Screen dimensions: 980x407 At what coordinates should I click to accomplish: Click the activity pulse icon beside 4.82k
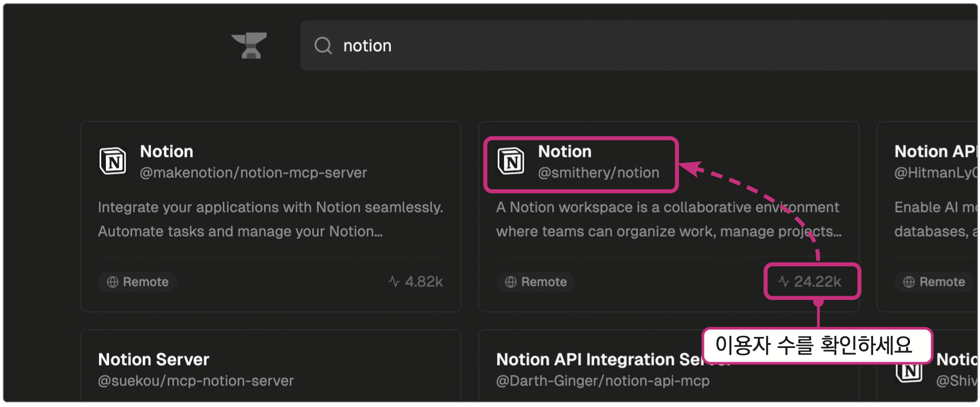pos(394,282)
